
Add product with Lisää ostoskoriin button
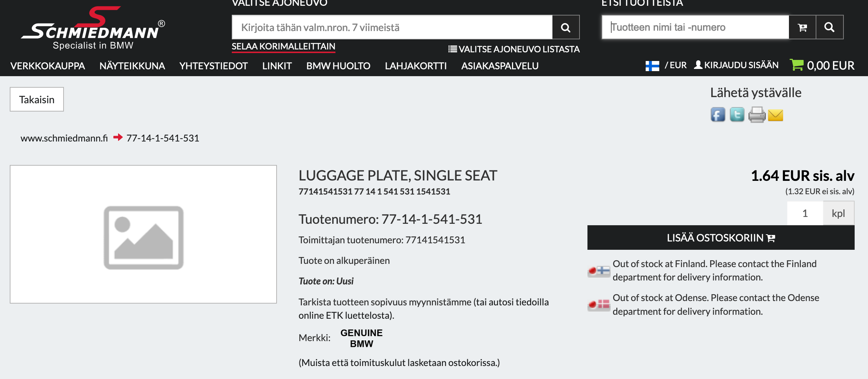point(721,238)
